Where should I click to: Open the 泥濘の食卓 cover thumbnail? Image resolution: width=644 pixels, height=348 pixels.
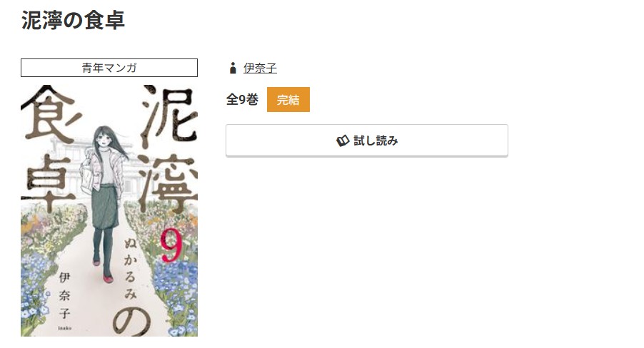(109, 210)
